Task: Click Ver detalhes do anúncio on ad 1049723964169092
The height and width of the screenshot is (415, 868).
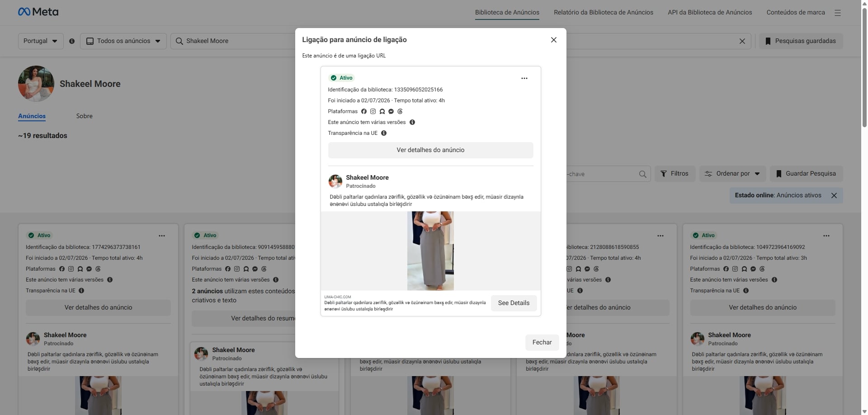Action: click(x=763, y=308)
